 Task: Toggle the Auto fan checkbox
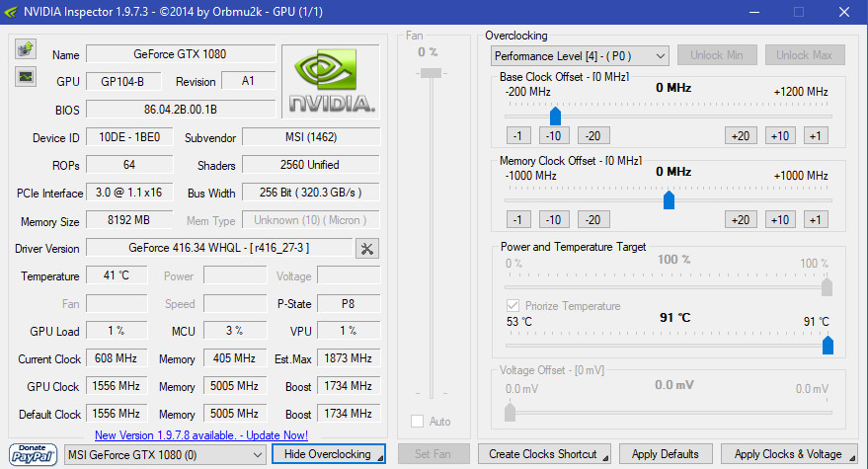(x=417, y=422)
